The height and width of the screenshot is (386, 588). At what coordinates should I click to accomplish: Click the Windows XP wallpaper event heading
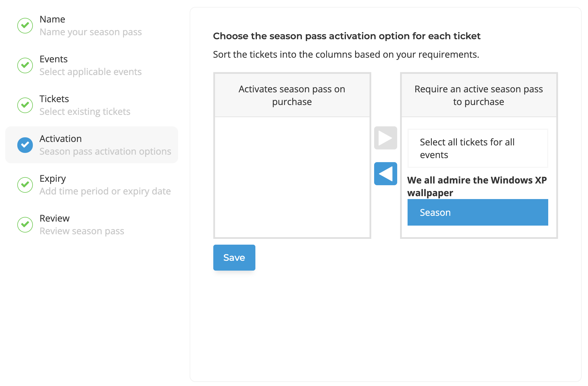477,186
